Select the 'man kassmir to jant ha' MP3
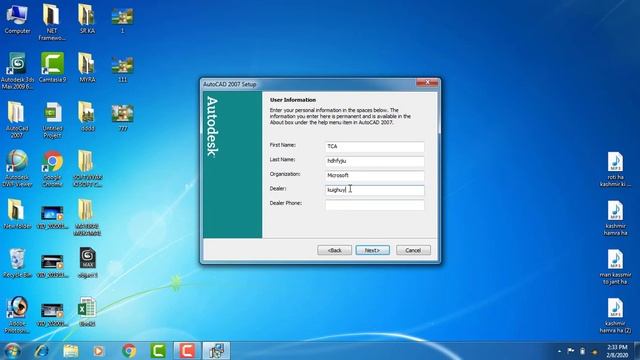The image size is (640, 360). coord(615,267)
